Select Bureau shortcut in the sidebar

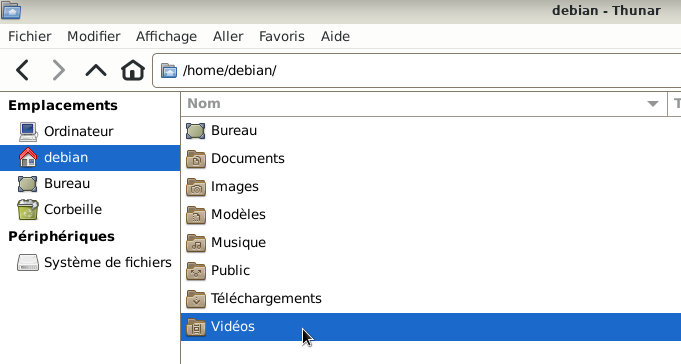click(90, 184)
